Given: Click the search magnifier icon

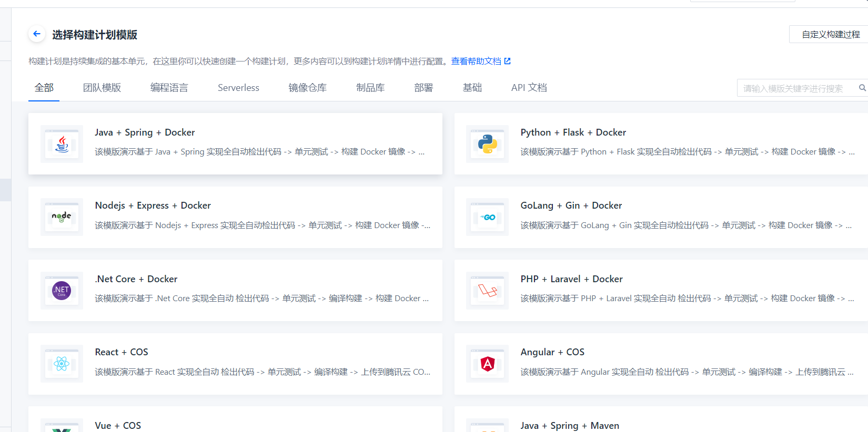Looking at the screenshot, I should [x=862, y=88].
